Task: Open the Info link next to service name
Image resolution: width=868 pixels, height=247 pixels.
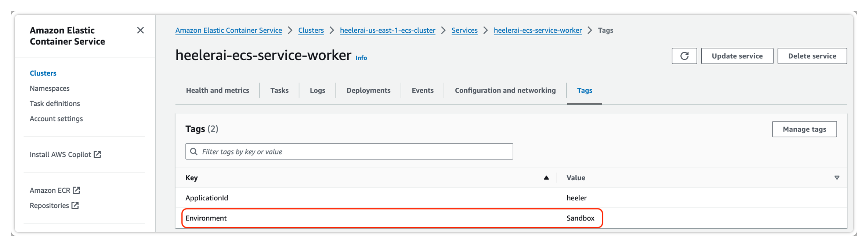Action: pos(361,58)
